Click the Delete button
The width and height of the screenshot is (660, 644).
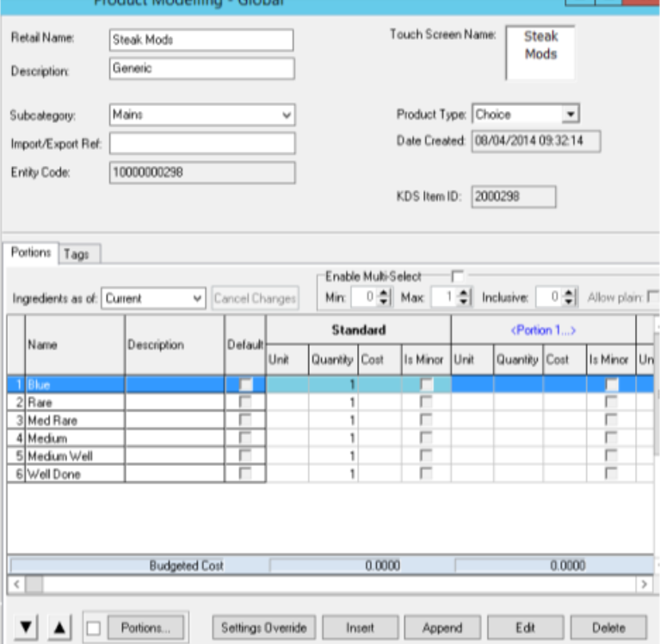point(601,627)
